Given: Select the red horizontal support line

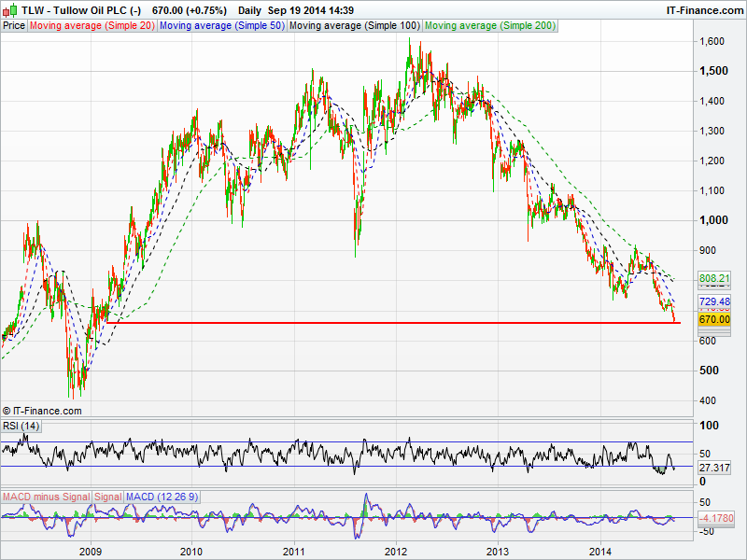Looking at the screenshot, I should (373, 323).
